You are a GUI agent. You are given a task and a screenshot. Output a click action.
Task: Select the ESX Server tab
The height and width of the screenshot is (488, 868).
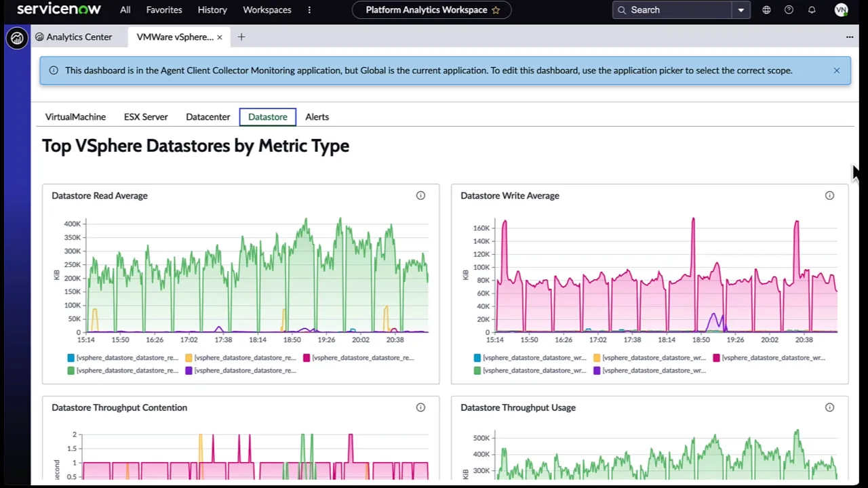[x=146, y=117]
